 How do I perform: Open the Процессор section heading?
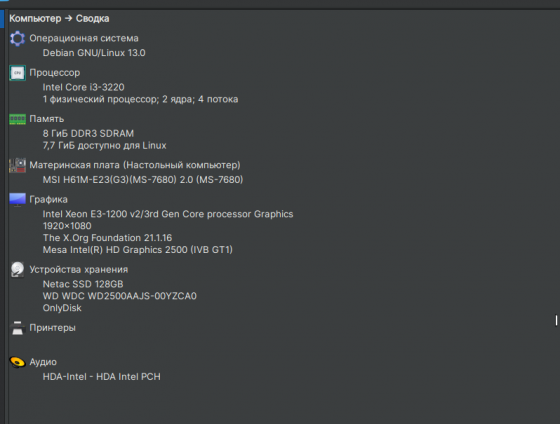click(55, 73)
